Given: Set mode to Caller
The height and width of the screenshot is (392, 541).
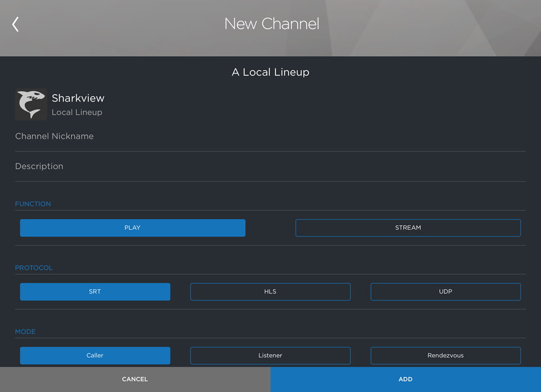Looking at the screenshot, I should 95,355.
